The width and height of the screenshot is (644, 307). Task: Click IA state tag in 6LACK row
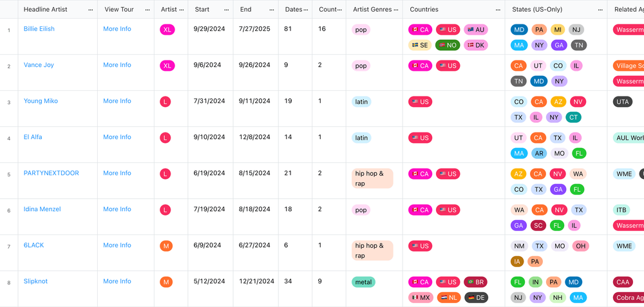click(518, 262)
